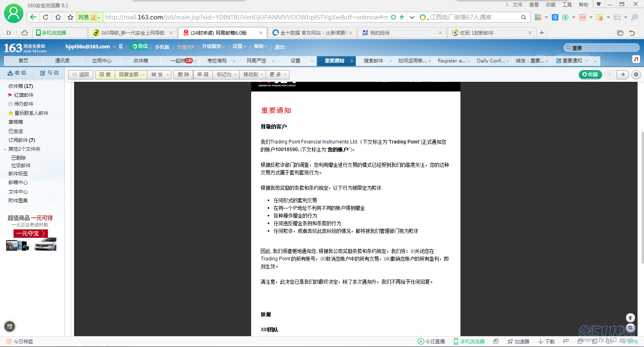Click the page vertical scrollbar

(x=642, y=197)
